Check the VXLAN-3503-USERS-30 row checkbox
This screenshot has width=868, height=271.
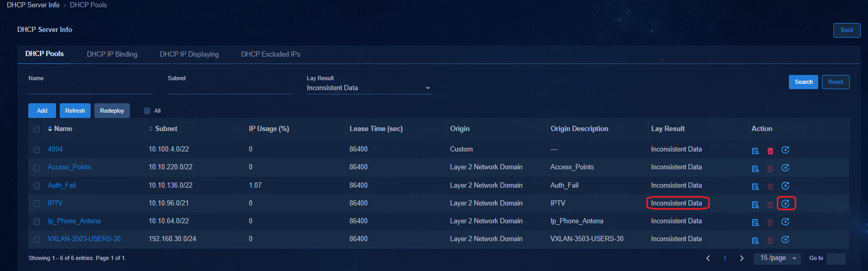(x=37, y=240)
